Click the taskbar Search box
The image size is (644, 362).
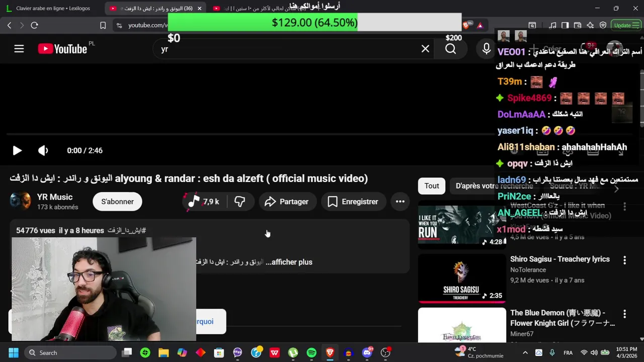[70, 353]
